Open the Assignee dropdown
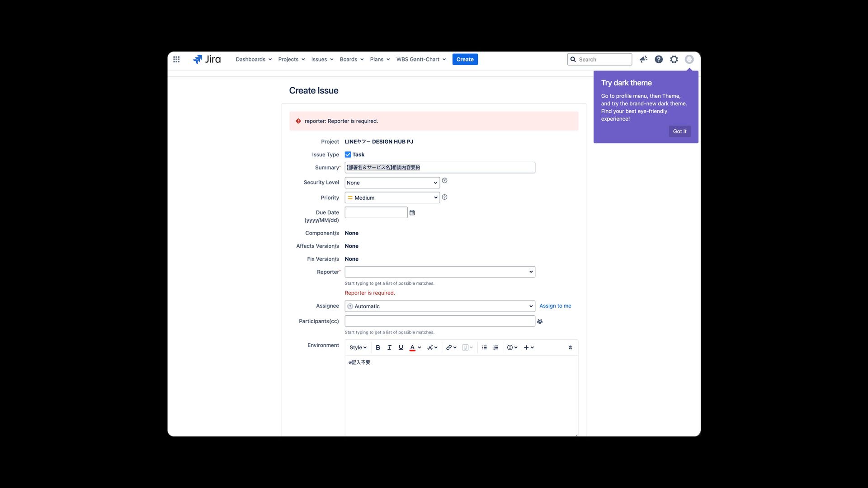 pyautogui.click(x=440, y=306)
